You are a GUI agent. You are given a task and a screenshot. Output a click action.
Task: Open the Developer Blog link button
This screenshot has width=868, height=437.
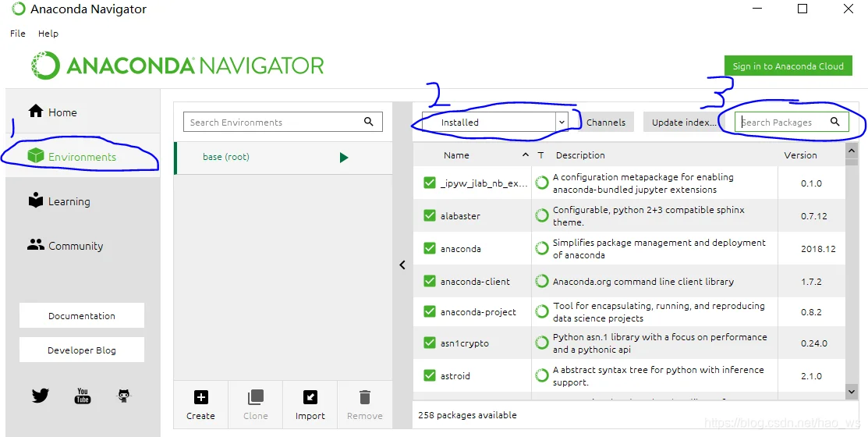click(x=82, y=350)
